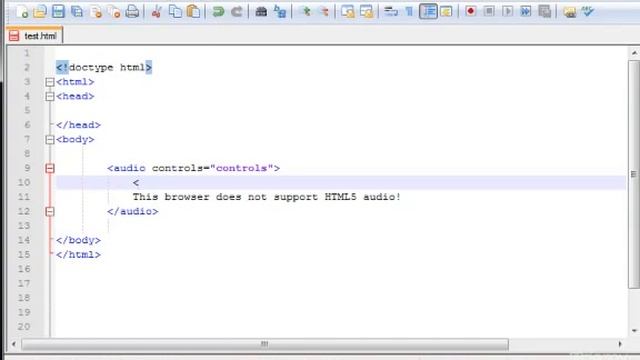The height and width of the screenshot is (360, 640).
Task: Close the current document via toolbar icon
Action: pos(96,11)
